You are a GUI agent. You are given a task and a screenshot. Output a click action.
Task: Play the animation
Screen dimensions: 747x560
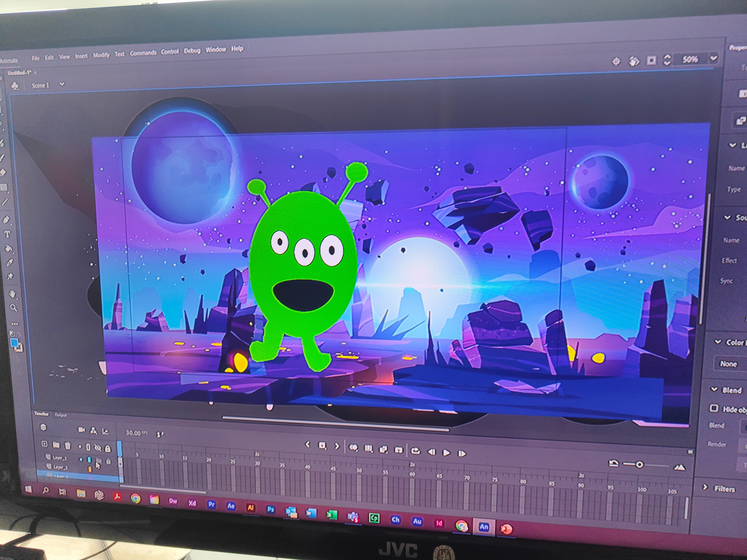coord(446,453)
